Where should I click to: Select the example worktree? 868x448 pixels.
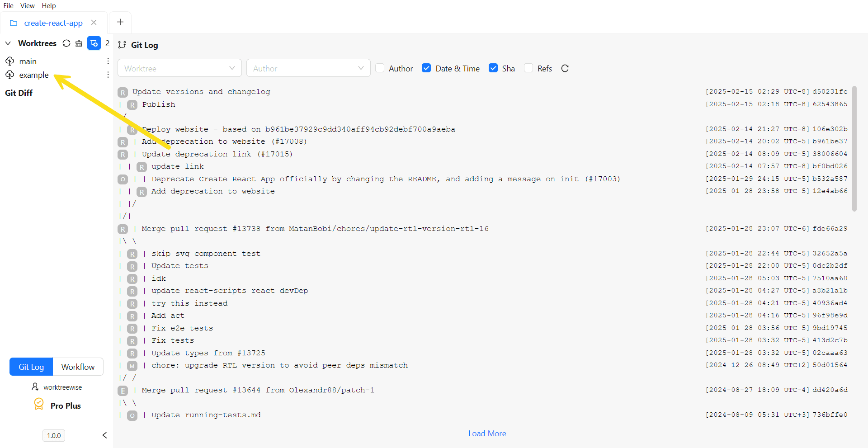click(34, 75)
